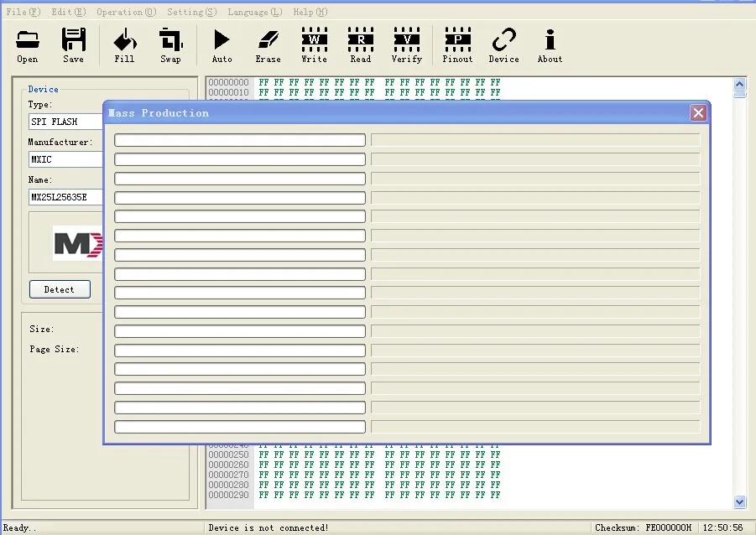Click the down arrow on the hex view scrollbar

click(739, 500)
